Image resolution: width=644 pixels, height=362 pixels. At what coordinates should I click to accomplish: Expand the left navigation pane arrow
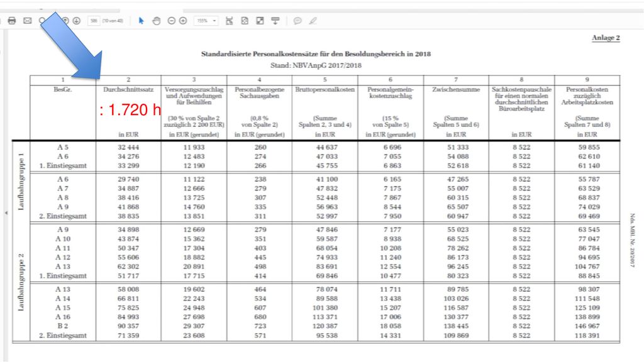6,212
